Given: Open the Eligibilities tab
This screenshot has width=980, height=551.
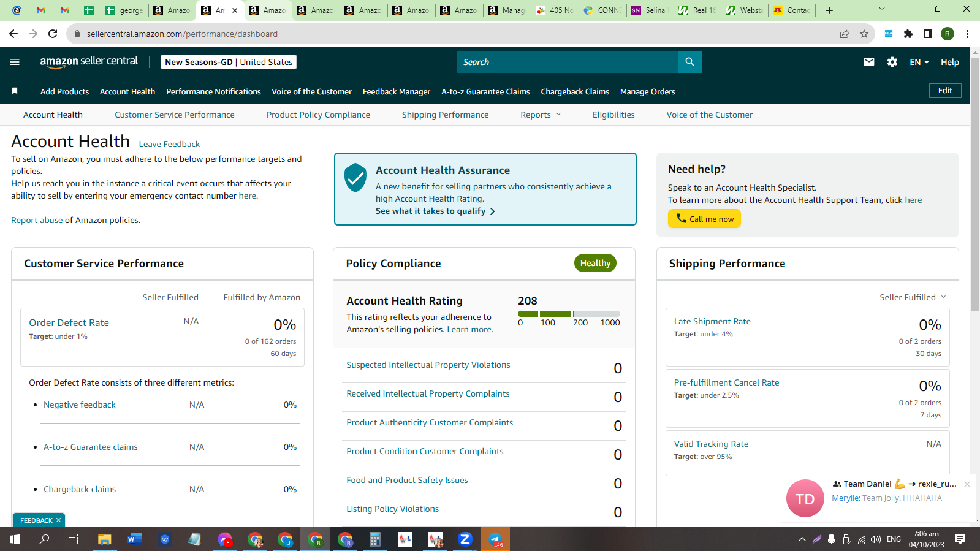Looking at the screenshot, I should (613, 115).
